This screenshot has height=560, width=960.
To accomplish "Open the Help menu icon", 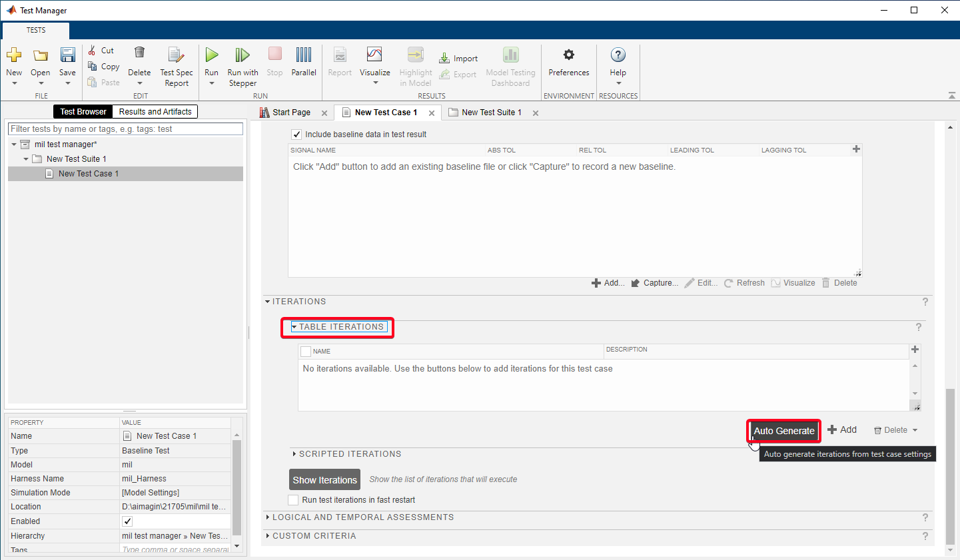I will click(618, 55).
